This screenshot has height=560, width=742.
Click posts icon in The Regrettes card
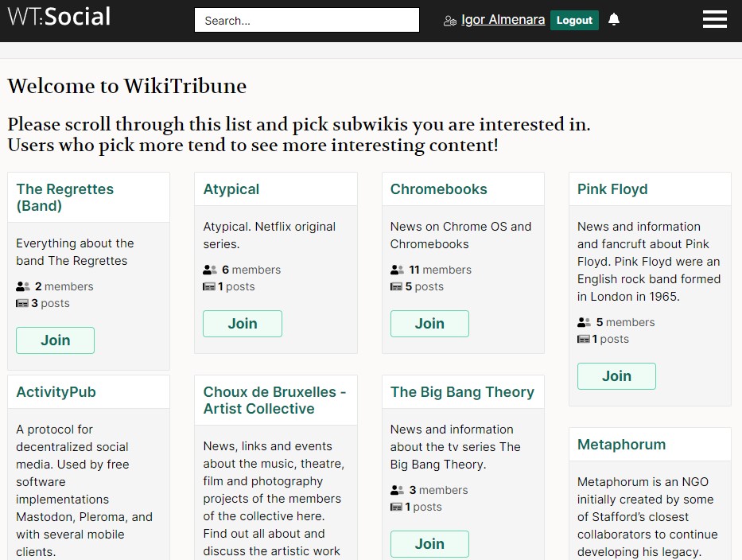22,303
